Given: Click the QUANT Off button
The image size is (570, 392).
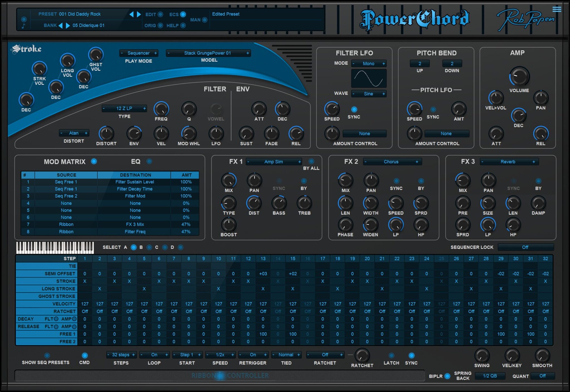Looking at the screenshot, I should (x=542, y=376).
